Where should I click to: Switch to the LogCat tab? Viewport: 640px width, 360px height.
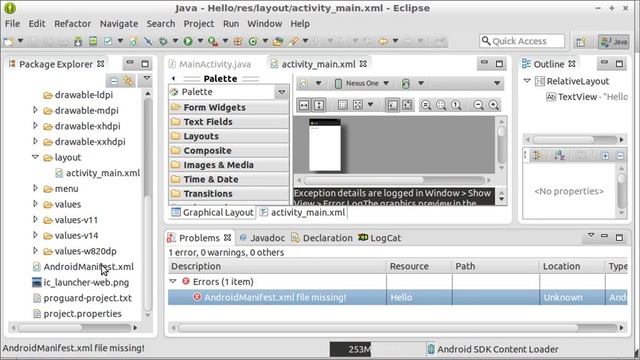pyautogui.click(x=380, y=238)
